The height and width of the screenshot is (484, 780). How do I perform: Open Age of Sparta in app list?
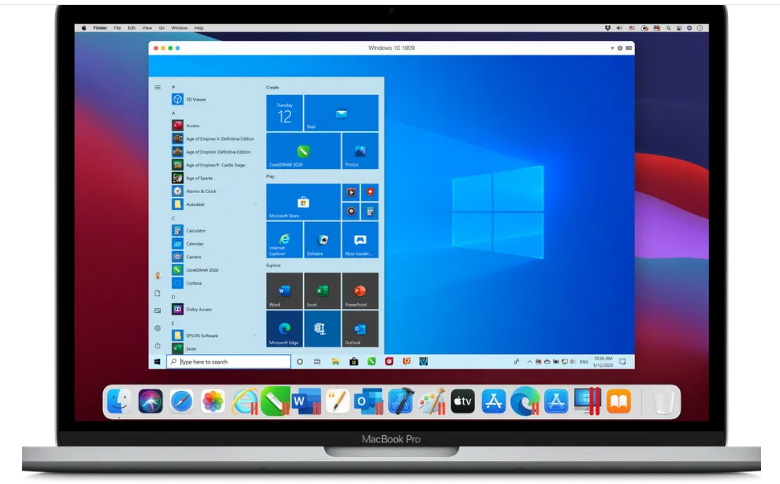193,178
